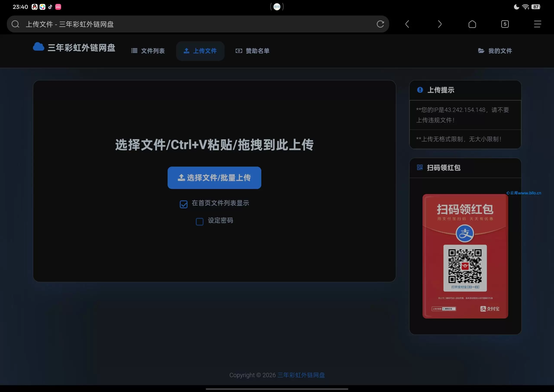554x392 pixels.
Task: Click the Copyright © 2026 text
Action: pos(252,375)
